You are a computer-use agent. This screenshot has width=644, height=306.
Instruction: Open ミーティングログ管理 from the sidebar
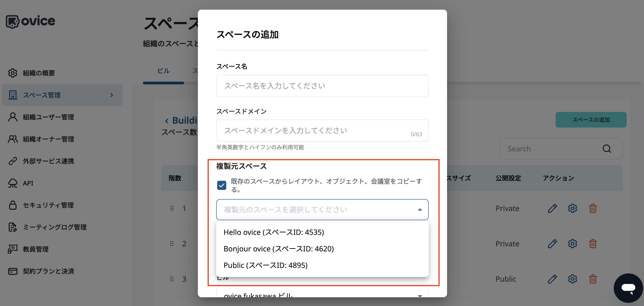(x=55, y=227)
